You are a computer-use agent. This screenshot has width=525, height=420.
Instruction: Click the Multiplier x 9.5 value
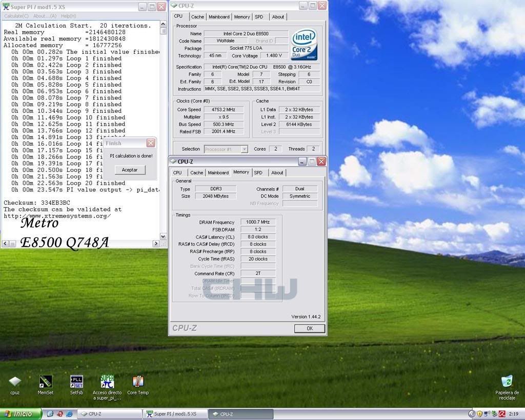[224, 117]
